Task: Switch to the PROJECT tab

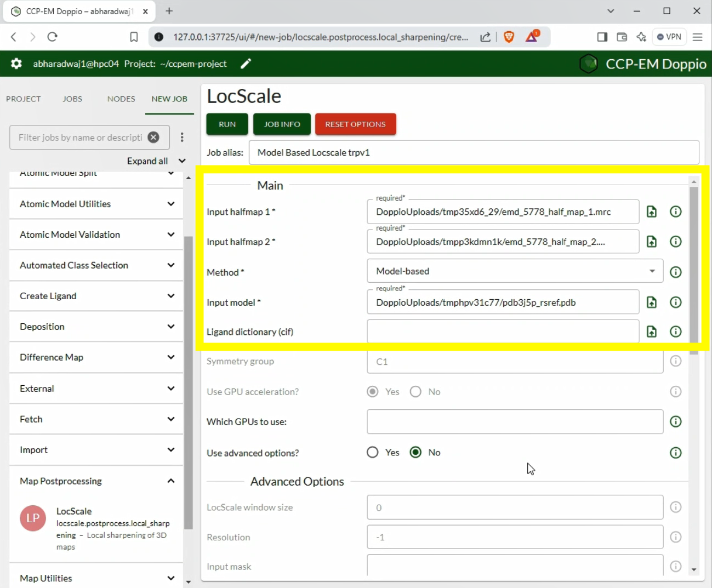Action: pyautogui.click(x=24, y=99)
